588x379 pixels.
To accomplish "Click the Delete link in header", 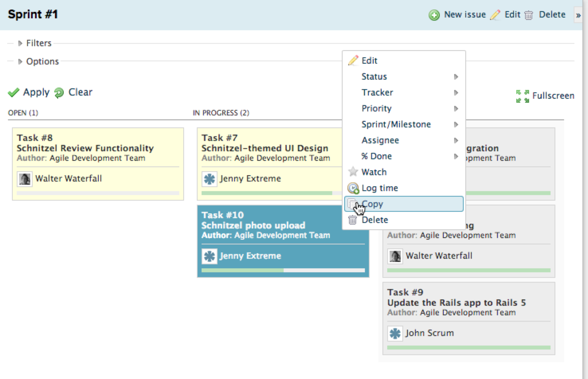I will click(552, 15).
